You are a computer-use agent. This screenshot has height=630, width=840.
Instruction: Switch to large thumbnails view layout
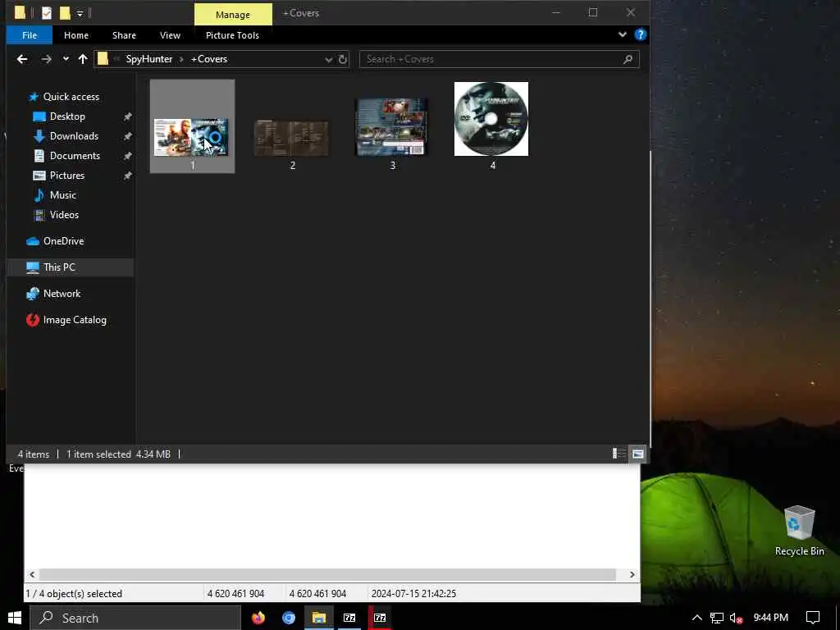pyautogui.click(x=637, y=454)
